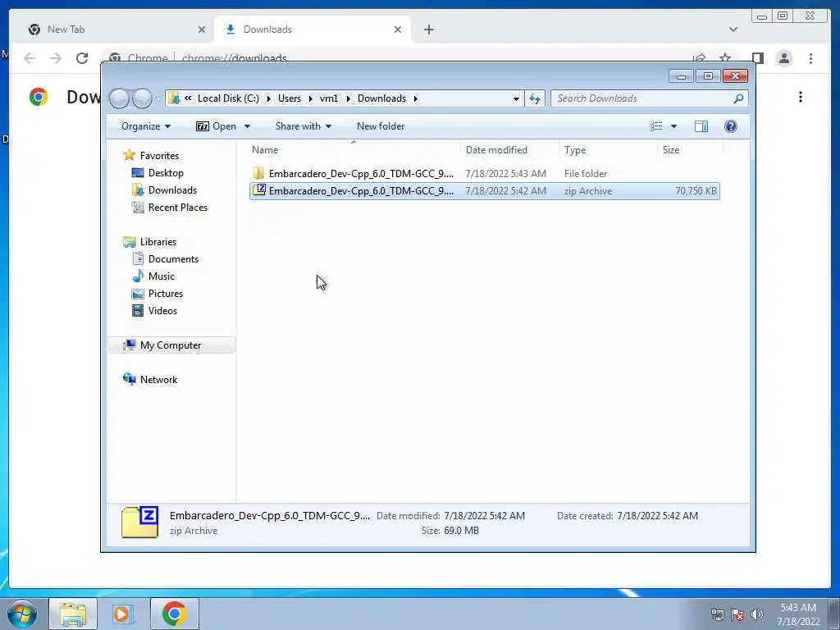Go to Desktop in Favorites
840x630 pixels.
[166, 173]
